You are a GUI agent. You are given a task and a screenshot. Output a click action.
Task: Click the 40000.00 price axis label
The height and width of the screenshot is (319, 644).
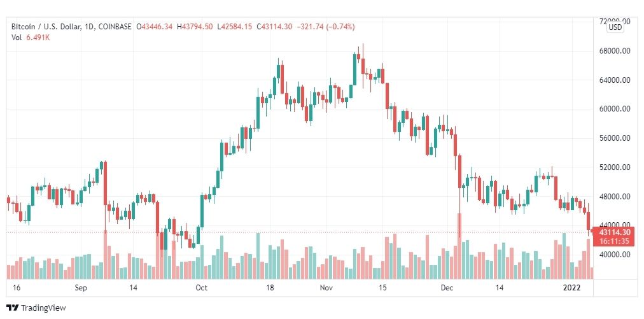615,255
